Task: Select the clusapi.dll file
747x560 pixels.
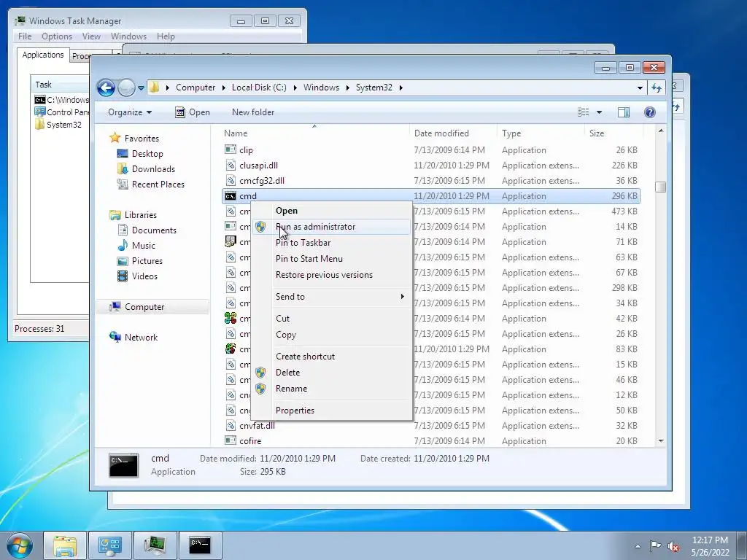Action: pyautogui.click(x=430, y=166)
